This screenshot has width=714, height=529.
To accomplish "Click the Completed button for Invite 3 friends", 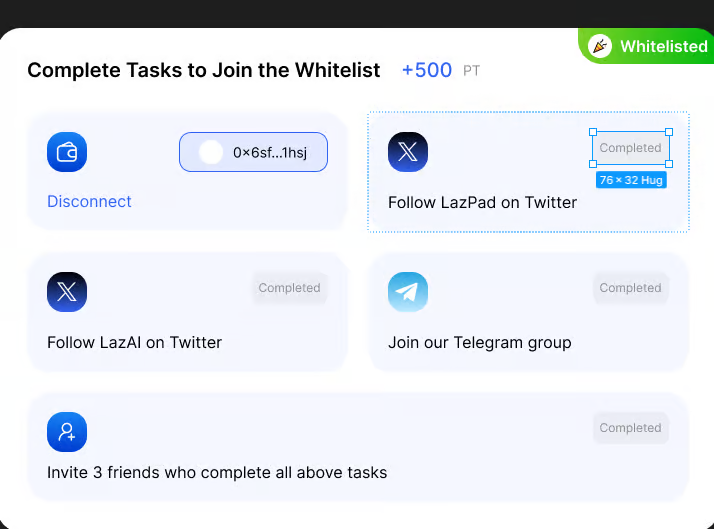I will point(630,428).
